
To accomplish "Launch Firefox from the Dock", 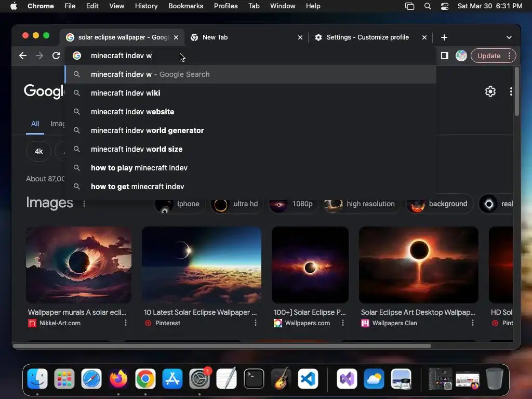I will [118, 379].
